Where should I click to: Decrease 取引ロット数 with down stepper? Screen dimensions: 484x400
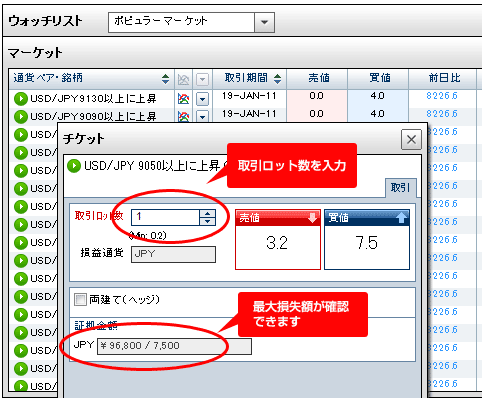[208, 221]
